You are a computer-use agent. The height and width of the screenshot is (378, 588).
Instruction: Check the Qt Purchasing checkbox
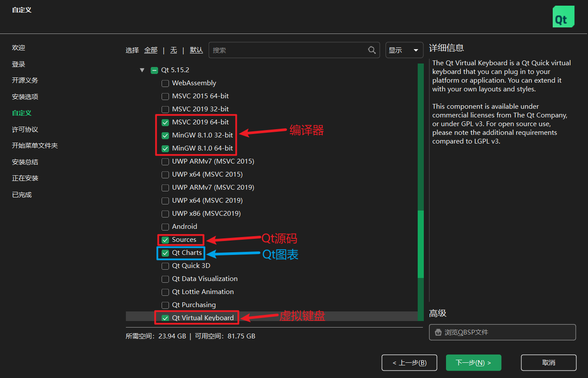pyautogui.click(x=165, y=305)
